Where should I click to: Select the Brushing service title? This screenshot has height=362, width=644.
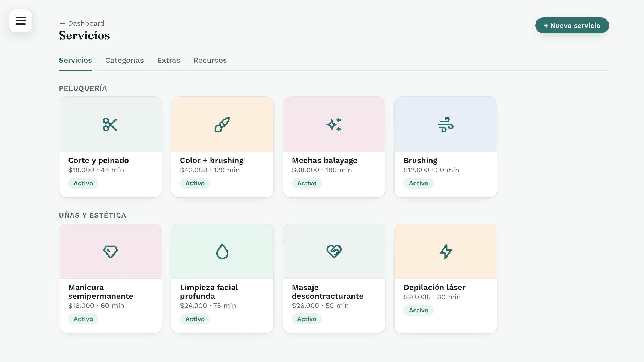pos(421,160)
